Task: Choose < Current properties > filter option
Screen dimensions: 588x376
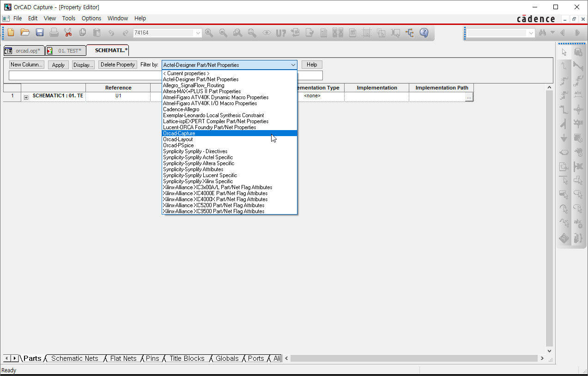Action: click(230, 73)
